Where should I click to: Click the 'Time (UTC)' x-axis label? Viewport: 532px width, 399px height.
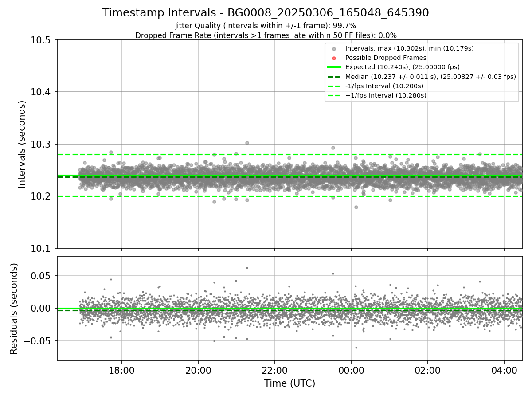[x=289, y=383]
